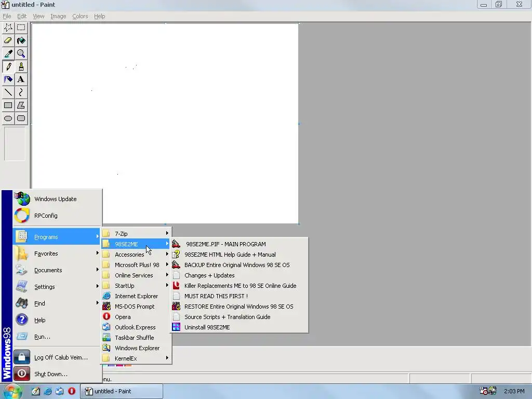Image resolution: width=532 pixels, height=399 pixels.
Task: Expand the Favorites submenu
Action: pyautogui.click(x=57, y=254)
